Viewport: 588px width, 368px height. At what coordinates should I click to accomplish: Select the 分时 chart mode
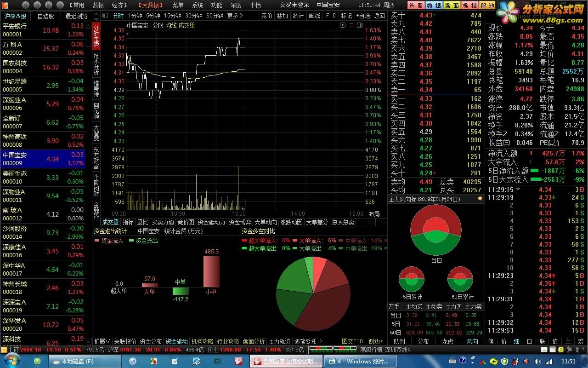118,16
